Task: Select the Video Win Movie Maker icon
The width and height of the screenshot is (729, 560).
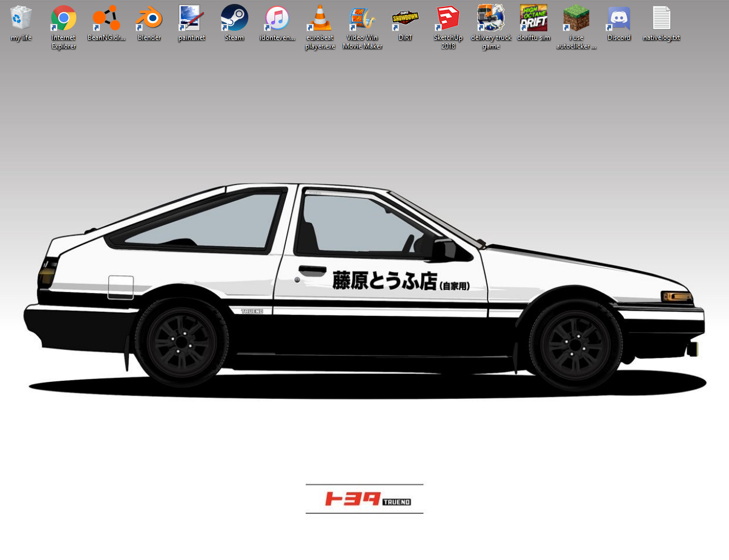Action: coord(363,18)
